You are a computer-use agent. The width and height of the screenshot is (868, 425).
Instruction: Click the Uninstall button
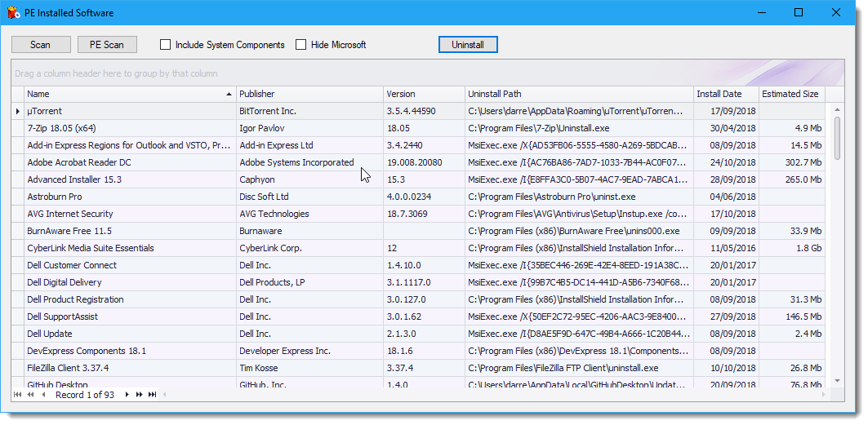pyautogui.click(x=468, y=45)
